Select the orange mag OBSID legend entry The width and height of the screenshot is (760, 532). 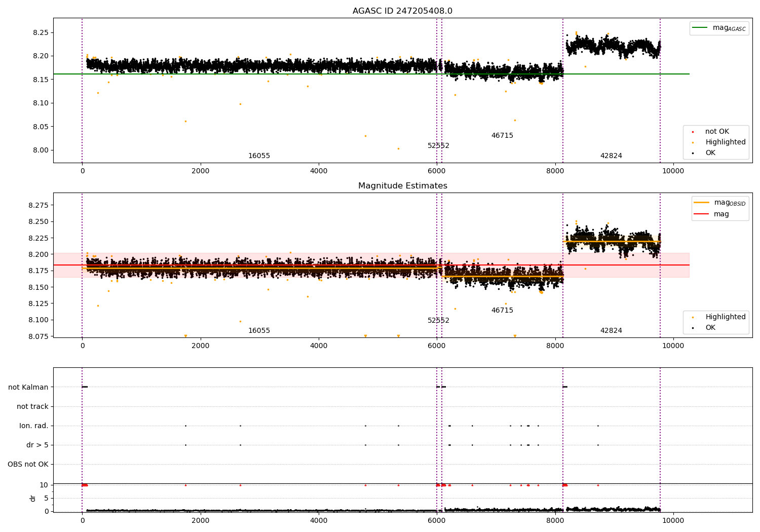pyautogui.click(x=720, y=203)
